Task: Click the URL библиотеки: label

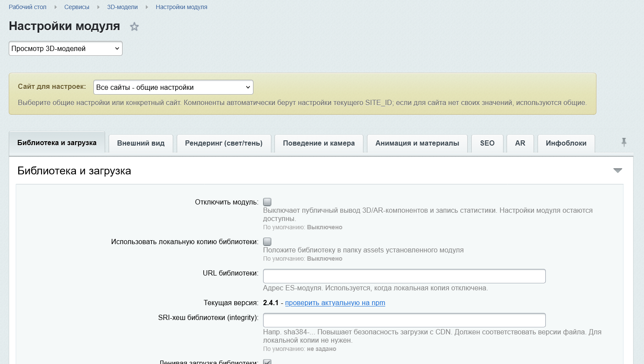Action: [x=230, y=273]
